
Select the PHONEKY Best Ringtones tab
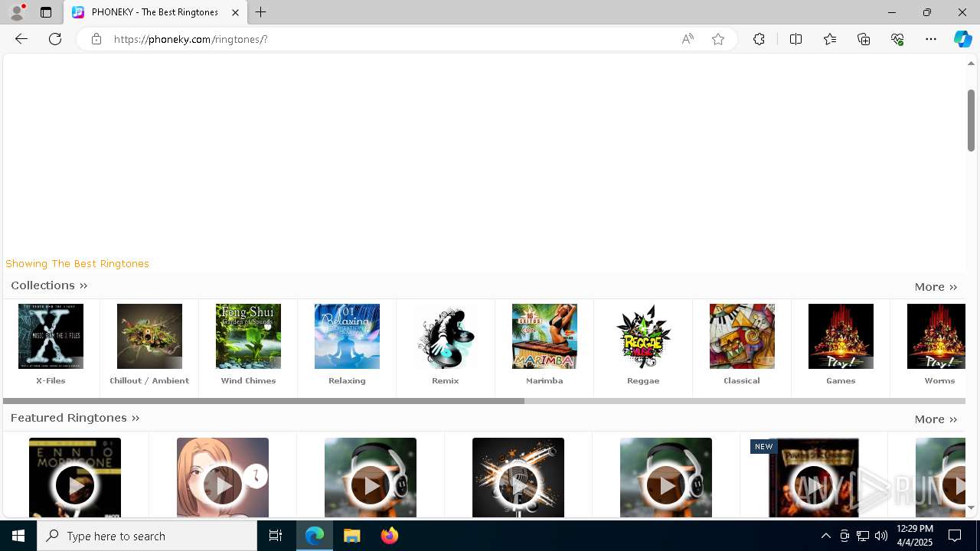[155, 12]
